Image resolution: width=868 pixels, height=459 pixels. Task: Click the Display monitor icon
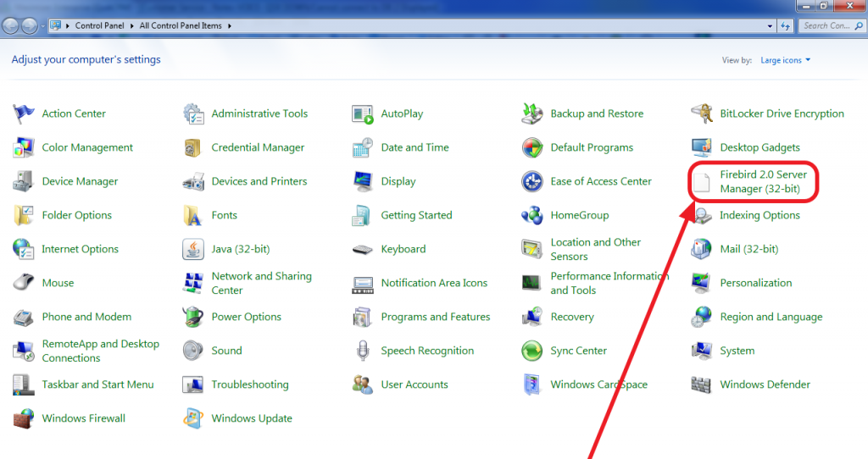(x=363, y=181)
